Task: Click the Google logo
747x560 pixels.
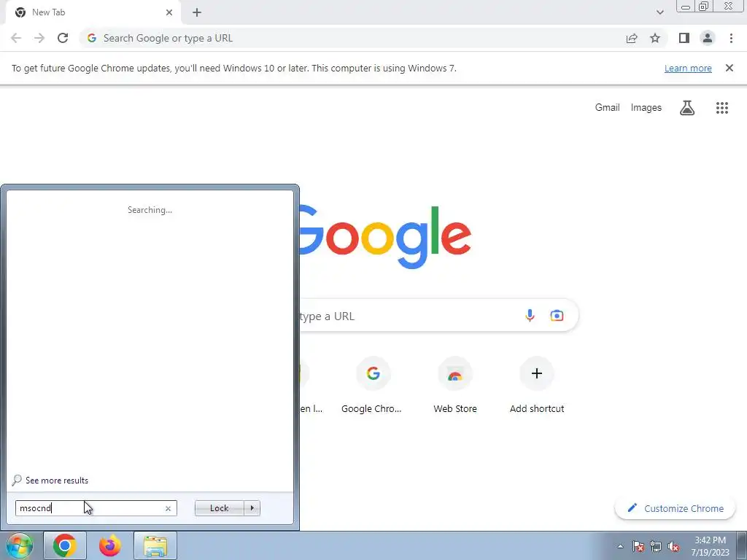Action: tap(385, 237)
